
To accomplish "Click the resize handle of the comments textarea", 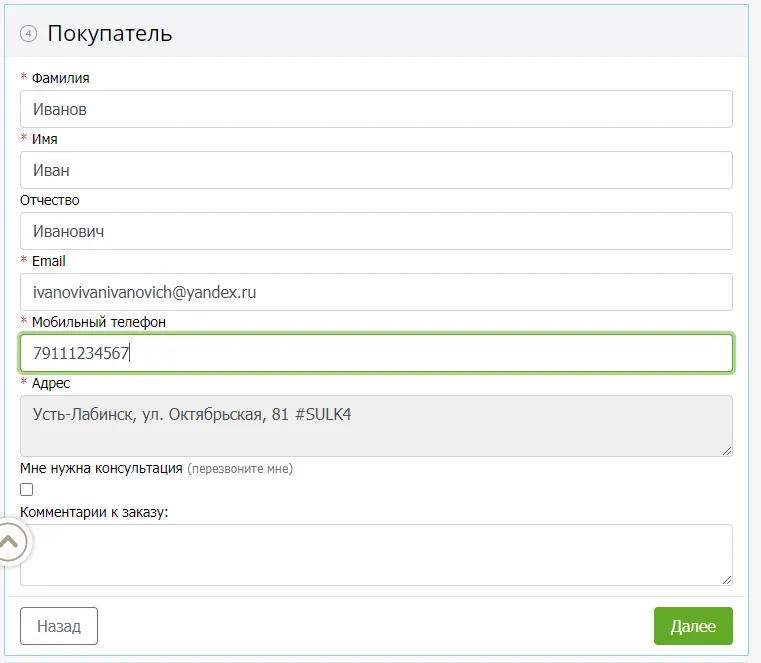I will pyautogui.click(x=726, y=579).
